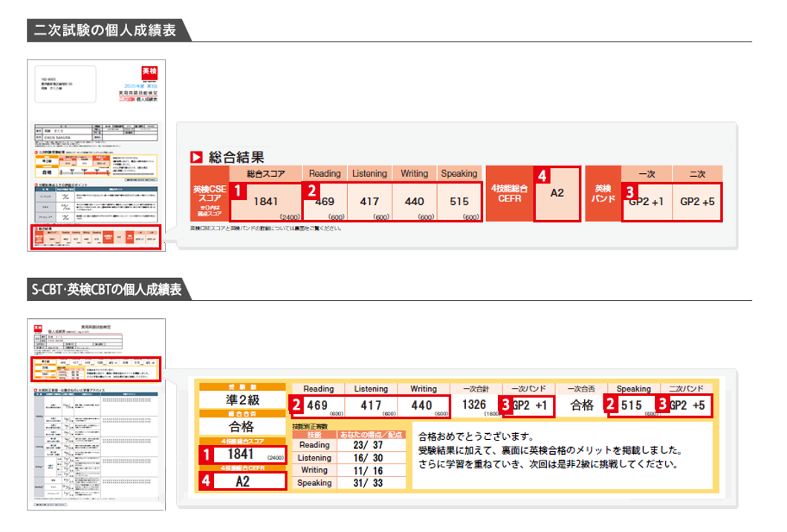Click the 二次試験の個人成績表 section header
This screenshot has width=787, height=532.
click(105, 30)
